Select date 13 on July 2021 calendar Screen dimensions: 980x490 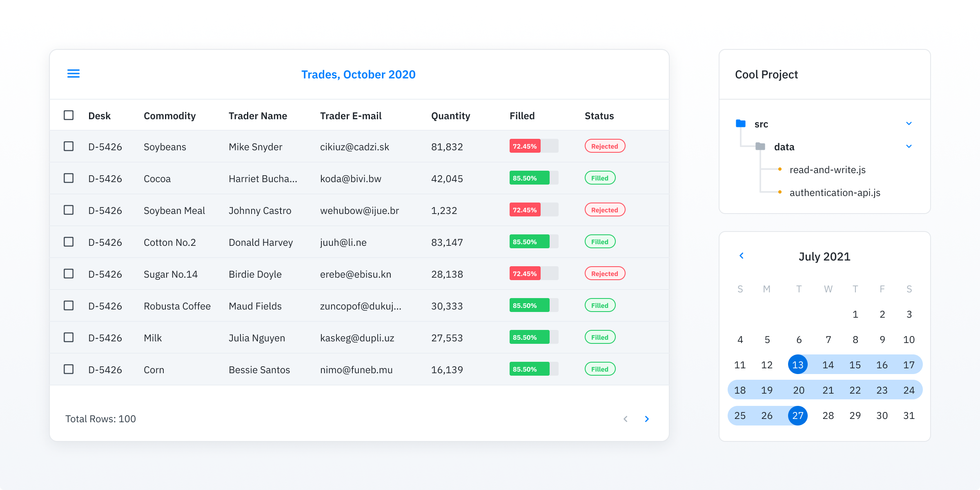(x=797, y=364)
